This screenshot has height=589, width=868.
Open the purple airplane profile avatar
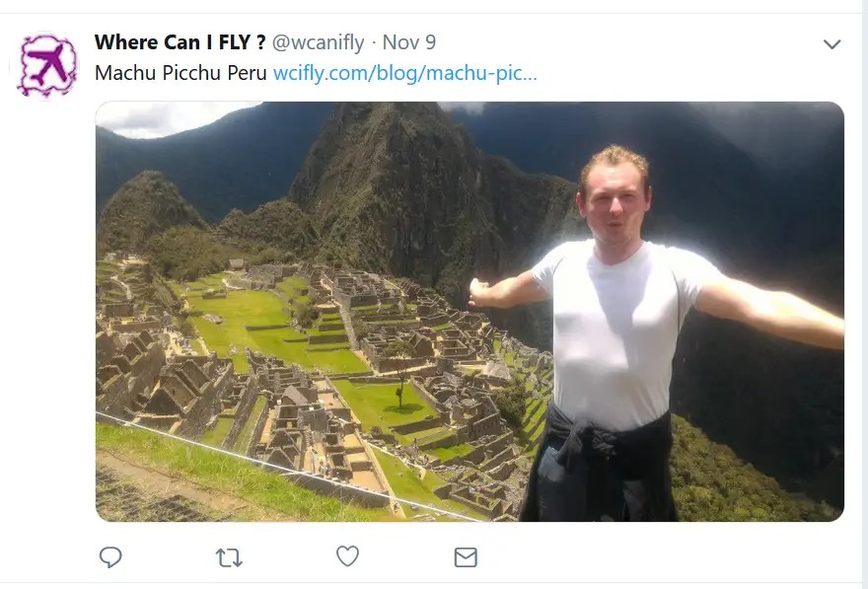47,65
